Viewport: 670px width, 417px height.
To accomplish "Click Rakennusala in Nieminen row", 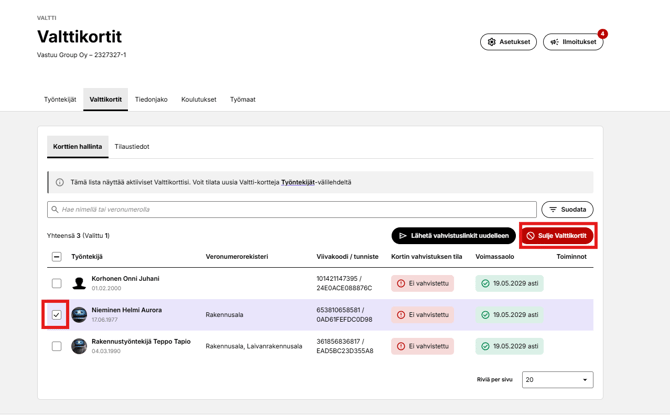I will pos(224,315).
